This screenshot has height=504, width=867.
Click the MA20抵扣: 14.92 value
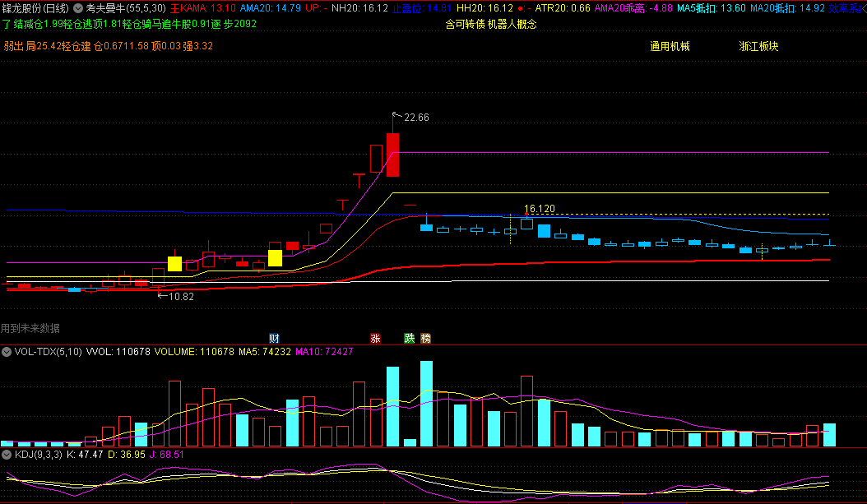(787, 8)
